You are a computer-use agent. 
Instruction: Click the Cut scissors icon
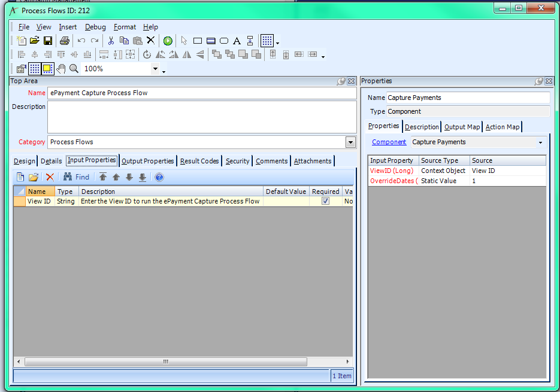click(x=110, y=41)
